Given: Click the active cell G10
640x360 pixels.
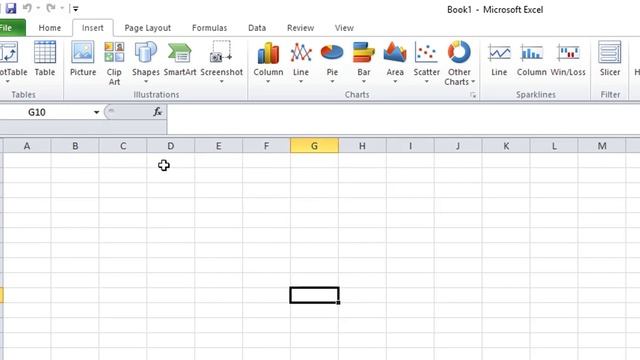Looking at the screenshot, I should tap(314, 295).
